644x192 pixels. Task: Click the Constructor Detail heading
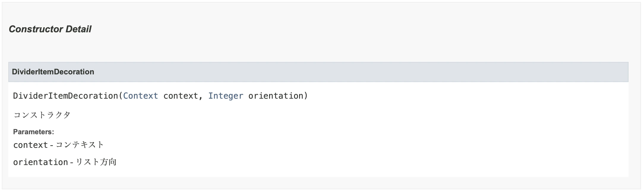point(50,29)
